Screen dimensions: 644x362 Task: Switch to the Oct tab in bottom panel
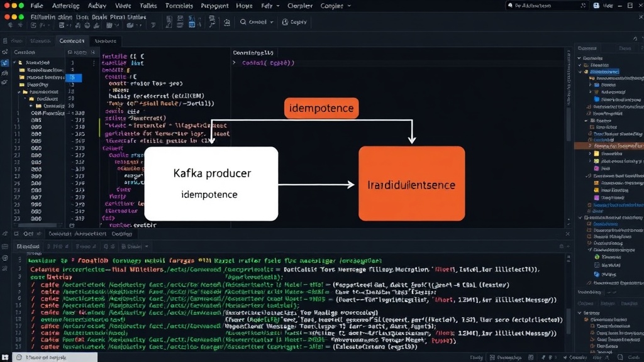coord(28,234)
